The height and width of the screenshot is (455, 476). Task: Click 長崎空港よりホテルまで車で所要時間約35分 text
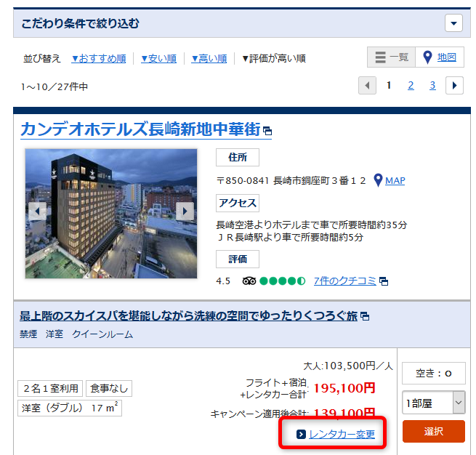(312, 225)
